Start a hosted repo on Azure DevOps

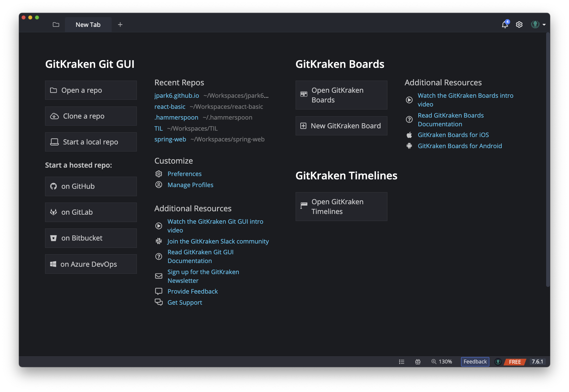pos(91,264)
